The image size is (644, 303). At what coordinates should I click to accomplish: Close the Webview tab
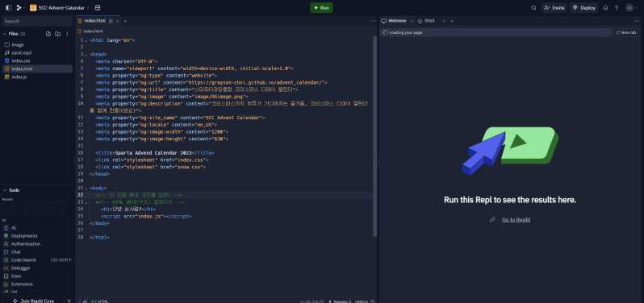click(x=412, y=21)
